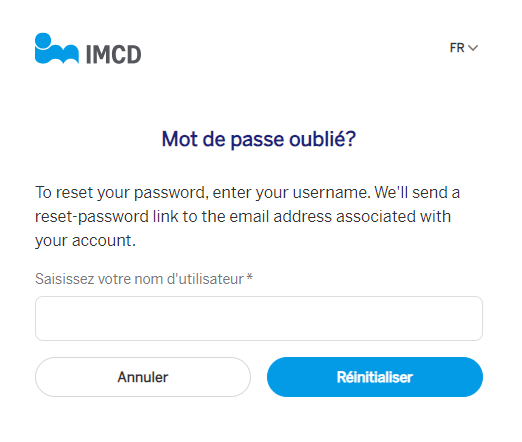522x442 pixels.
Task: Click the Réinitialiser button
Action: (x=375, y=377)
